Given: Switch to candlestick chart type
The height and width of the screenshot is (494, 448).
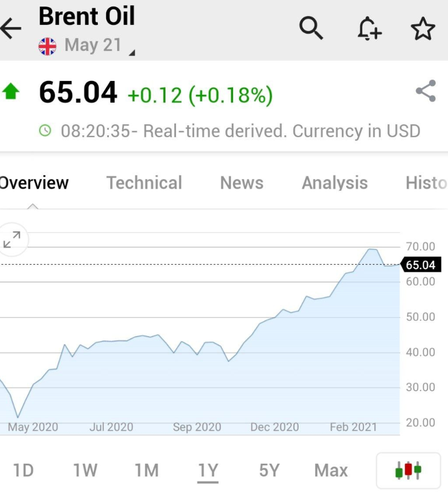Looking at the screenshot, I should (408, 471).
